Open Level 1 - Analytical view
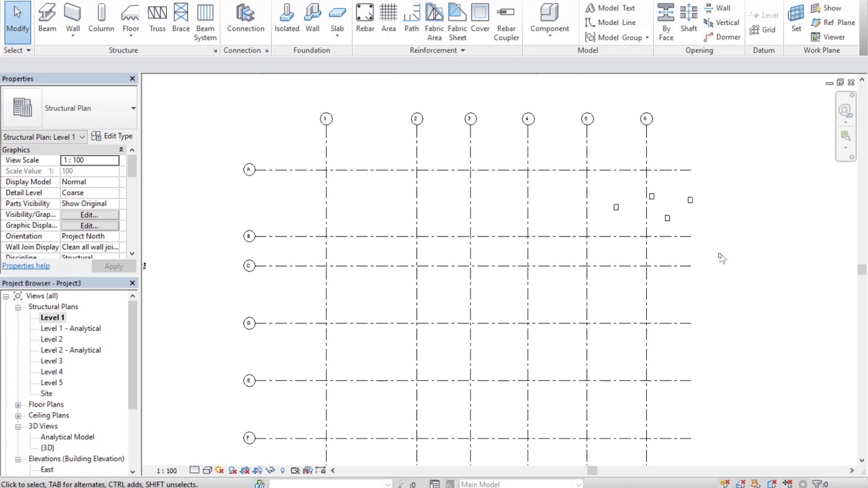The width and height of the screenshot is (868, 488). [71, 329]
